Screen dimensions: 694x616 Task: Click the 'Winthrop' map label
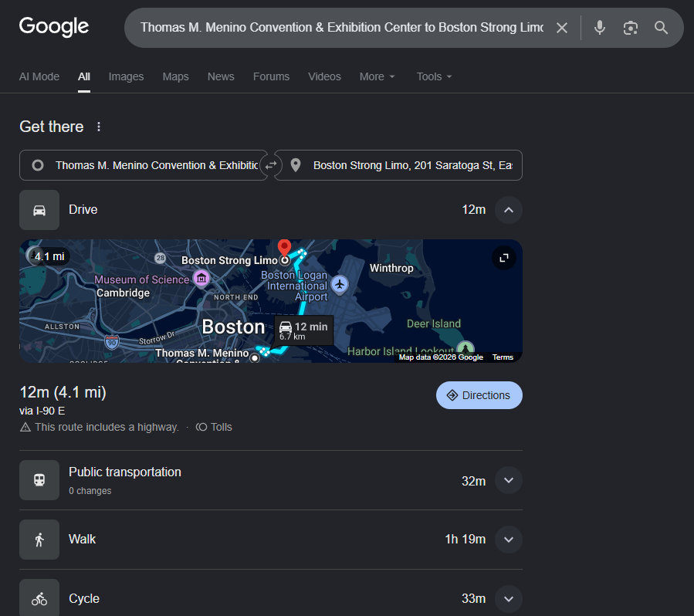(391, 268)
